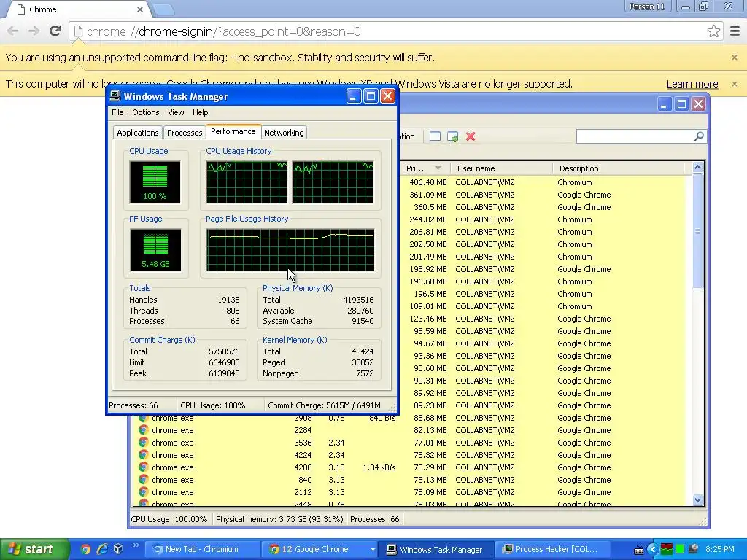This screenshot has height=560, width=747.
Task: Open Task Manager File menu
Action: click(x=117, y=112)
